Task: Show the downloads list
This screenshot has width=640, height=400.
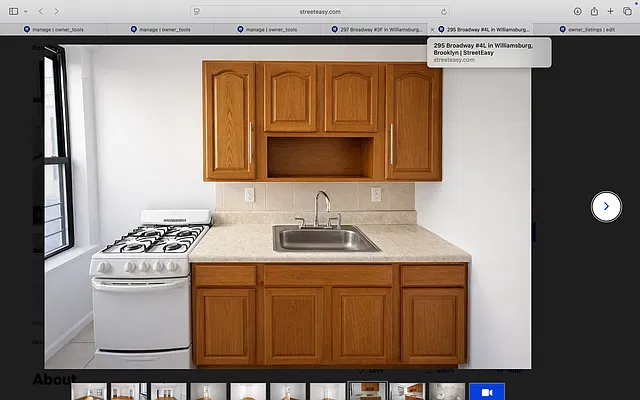Action: (577, 11)
